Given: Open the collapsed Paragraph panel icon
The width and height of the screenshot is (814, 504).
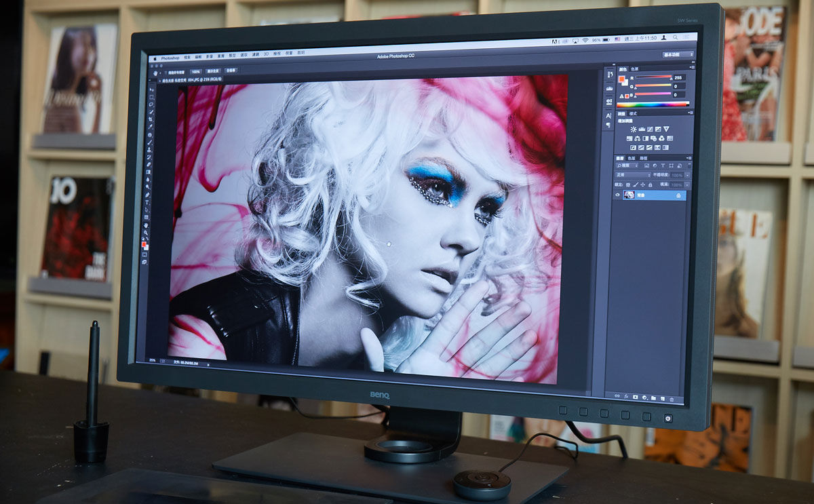Looking at the screenshot, I should tap(608, 125).
